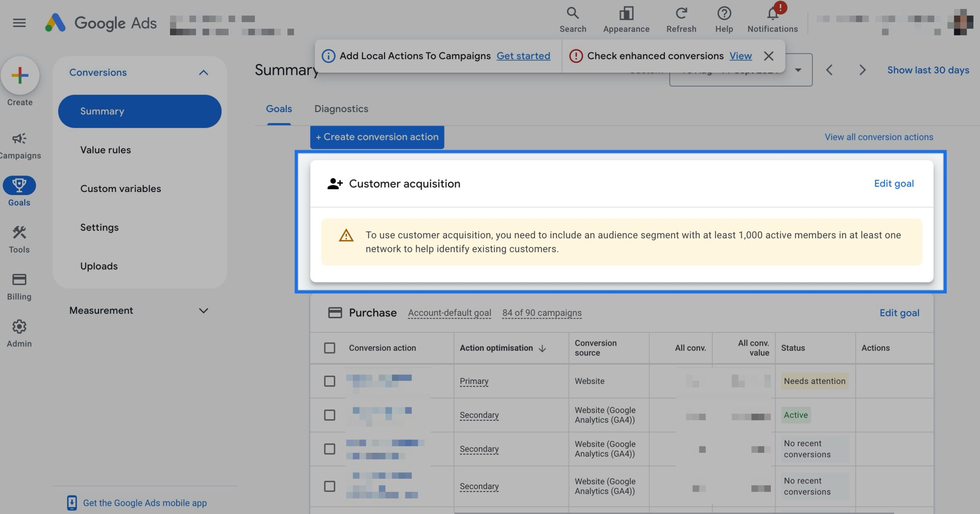Click the info icon on Local Actions banner
Image resolution: width=980 pixels, height=514 pixels.
(x=328, y=56)
